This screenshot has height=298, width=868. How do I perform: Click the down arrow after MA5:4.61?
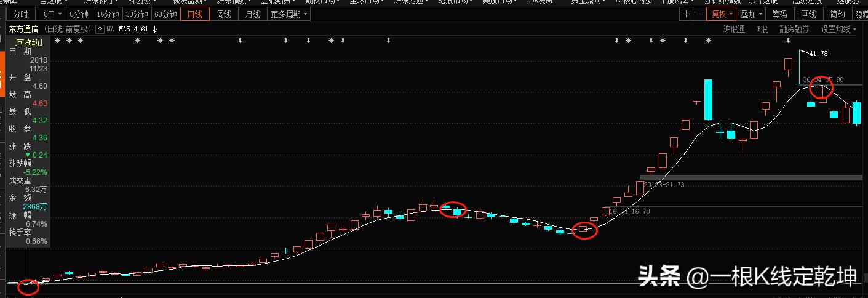[x=154, y=29]
